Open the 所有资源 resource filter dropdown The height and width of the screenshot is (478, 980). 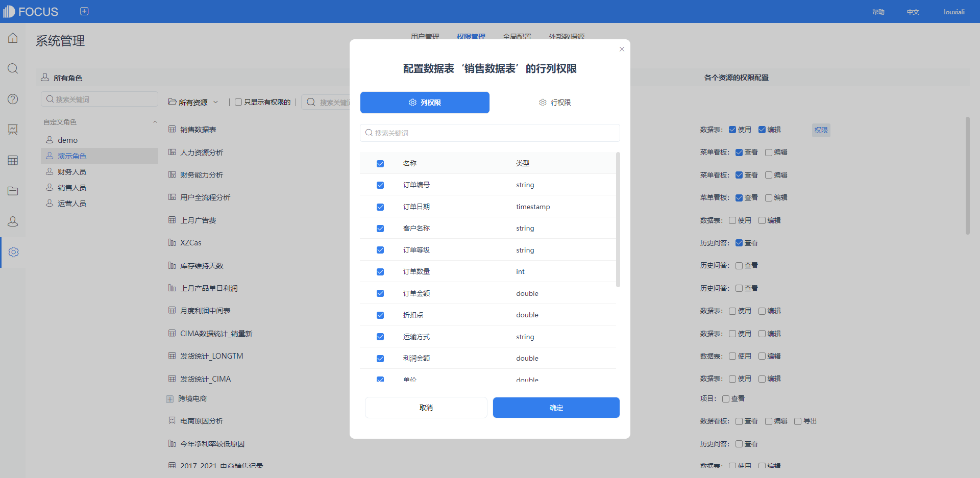pyautogui.click(x=194, y=102)
